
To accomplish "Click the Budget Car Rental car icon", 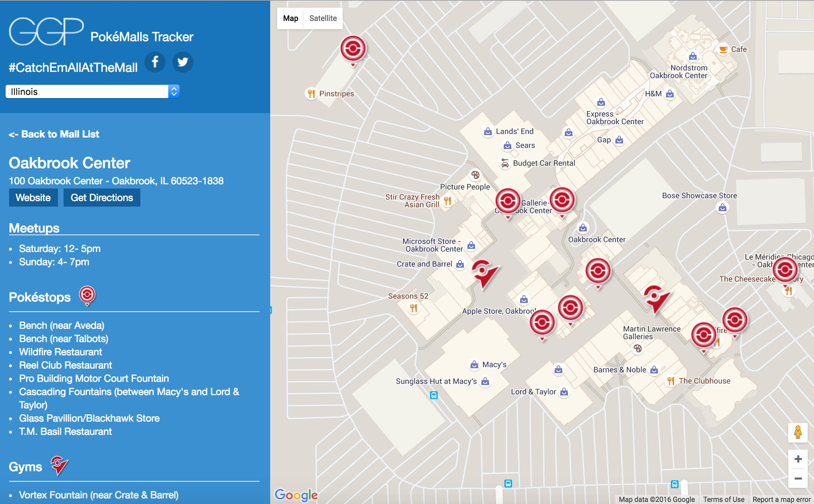I will (x=505, y=163).
